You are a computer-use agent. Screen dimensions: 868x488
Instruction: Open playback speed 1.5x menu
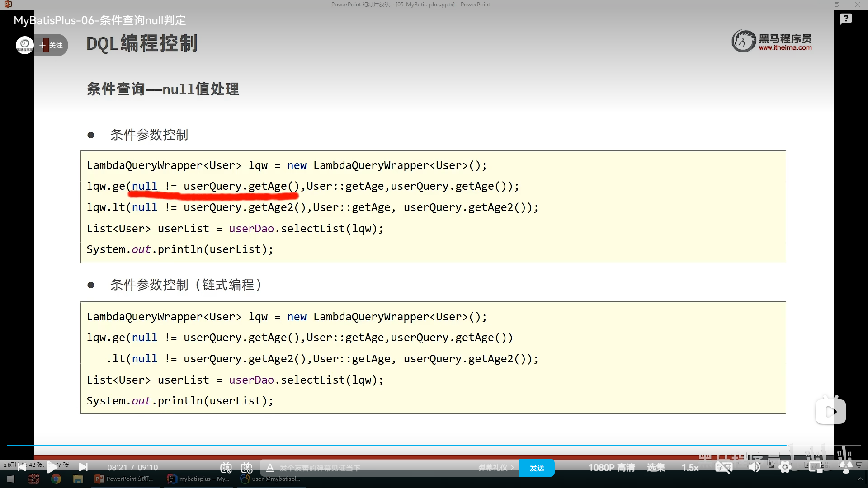point(690,468)
